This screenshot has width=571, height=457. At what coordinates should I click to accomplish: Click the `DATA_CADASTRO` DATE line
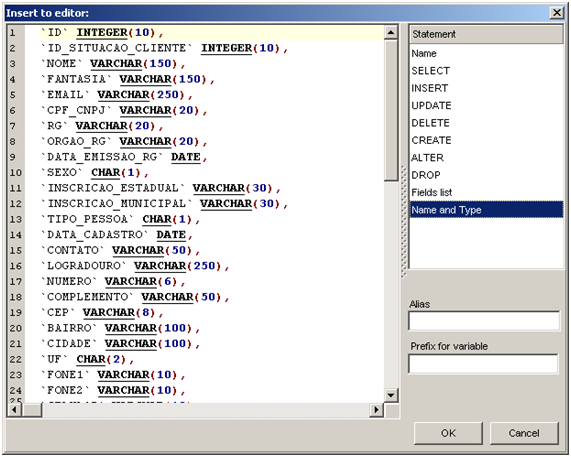click(x=117, y=235)
